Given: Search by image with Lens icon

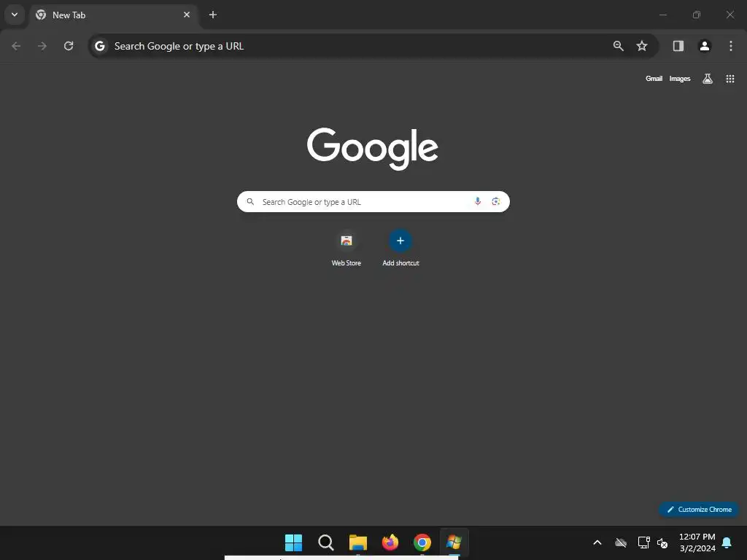Looking at the screenshot, I should (496, 201).
